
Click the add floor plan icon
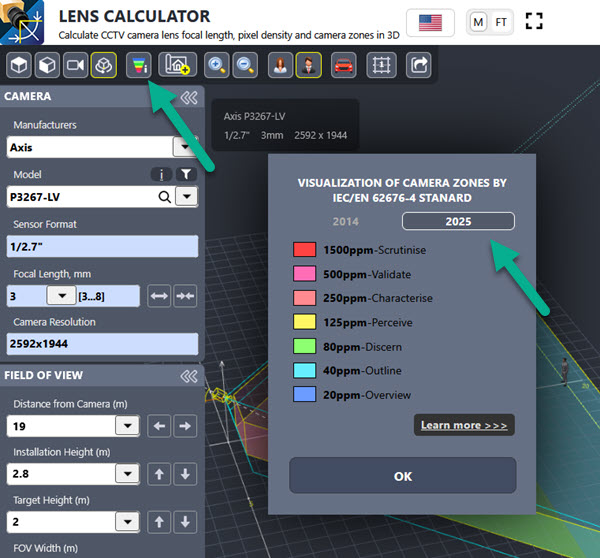point(178,64)
